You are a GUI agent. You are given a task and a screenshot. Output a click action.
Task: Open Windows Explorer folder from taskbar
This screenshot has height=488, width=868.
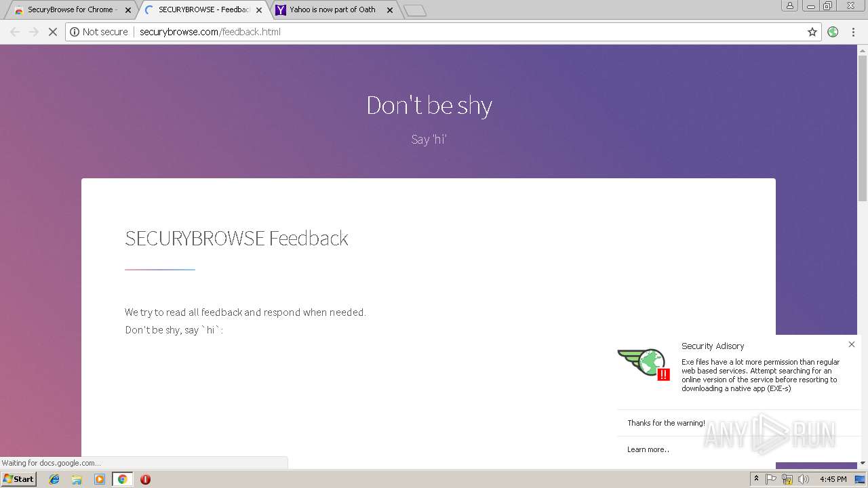coord(77,479)
